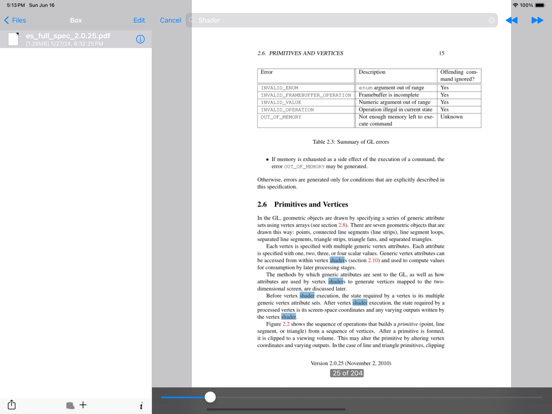Click the Description column header
This screenshot has width=552, height=414.
pyautogui.click(x=396, y=76)
